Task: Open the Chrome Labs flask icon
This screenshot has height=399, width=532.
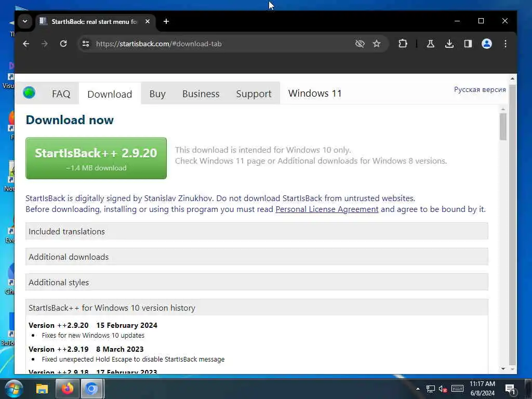Action: (x=431, y=44)
